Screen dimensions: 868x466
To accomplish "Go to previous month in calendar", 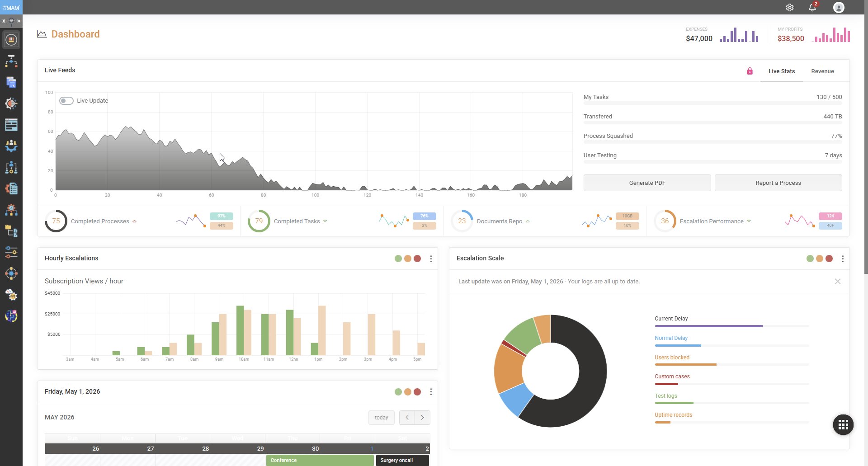I will click(407, 418).
